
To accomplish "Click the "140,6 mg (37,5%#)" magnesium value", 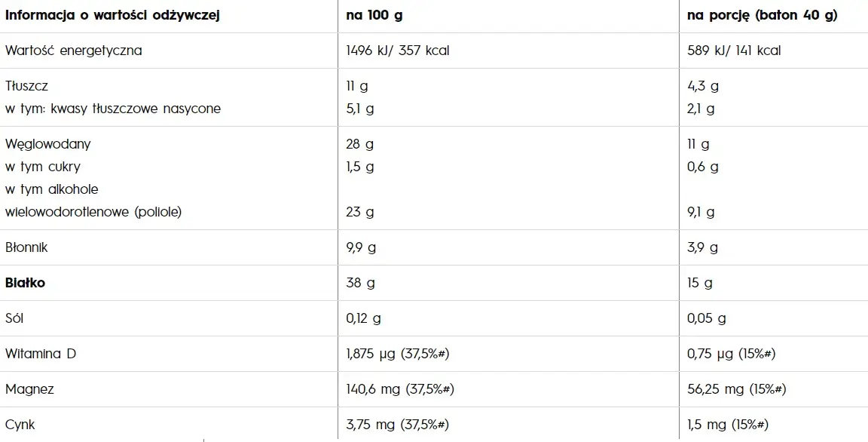I will [x=399, y=389].
